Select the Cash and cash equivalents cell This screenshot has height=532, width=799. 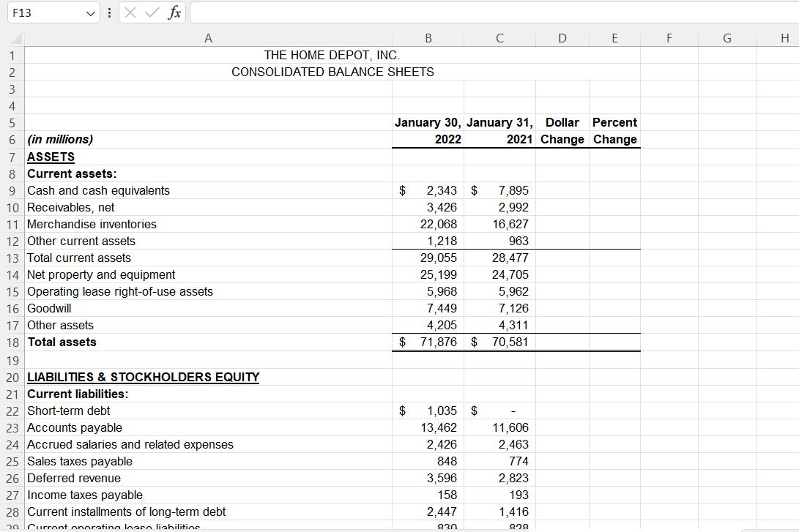click(x=98, y=190)
